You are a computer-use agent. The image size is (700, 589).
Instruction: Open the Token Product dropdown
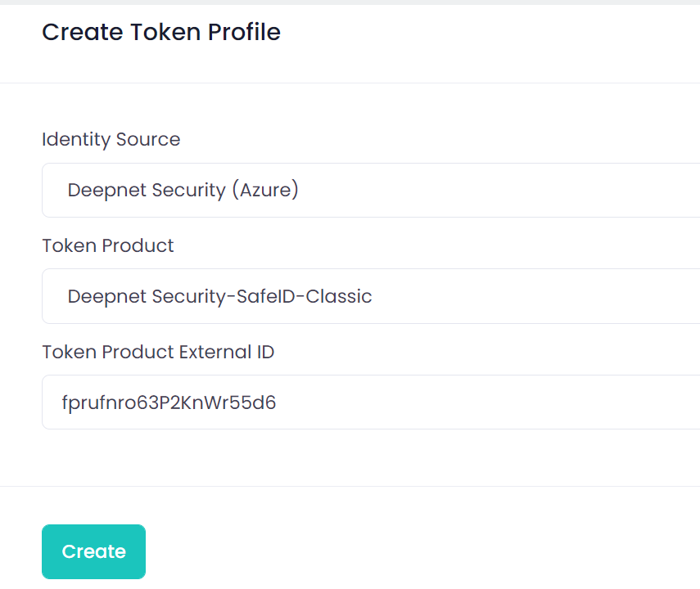[370, 296]
